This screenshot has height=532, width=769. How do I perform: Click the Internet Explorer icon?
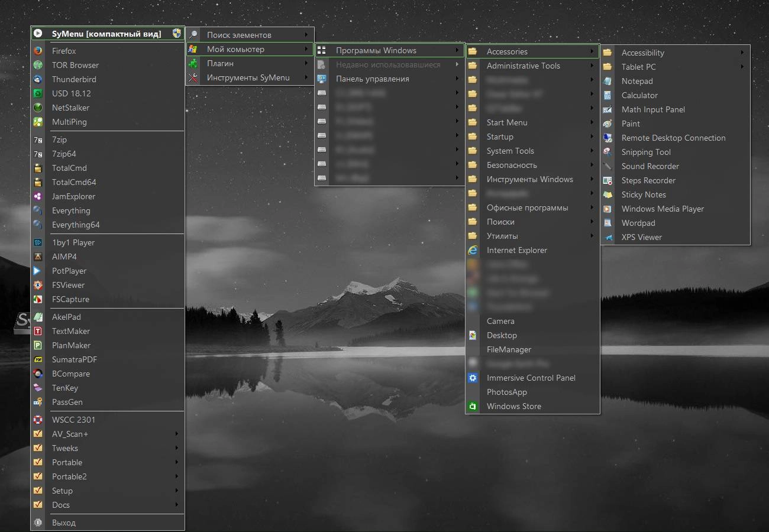click(473, 250)
